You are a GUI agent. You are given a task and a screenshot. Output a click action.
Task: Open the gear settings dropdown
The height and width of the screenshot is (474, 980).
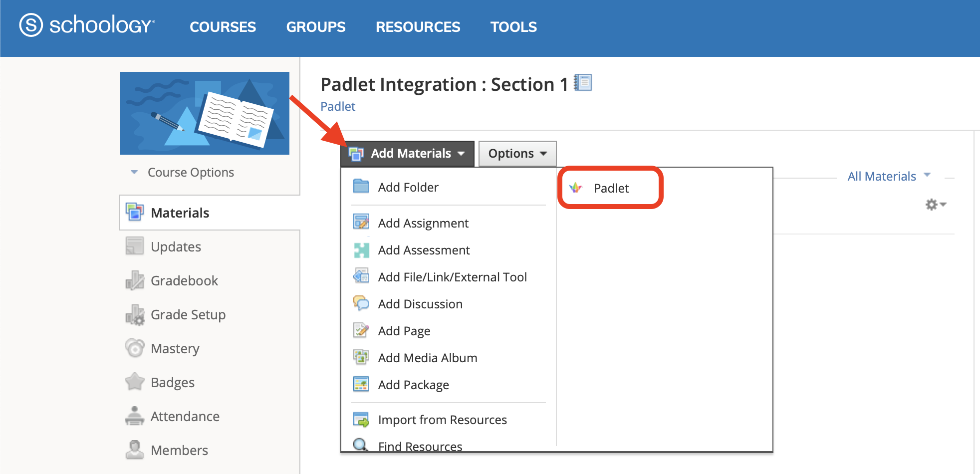(x=936, y=205)
